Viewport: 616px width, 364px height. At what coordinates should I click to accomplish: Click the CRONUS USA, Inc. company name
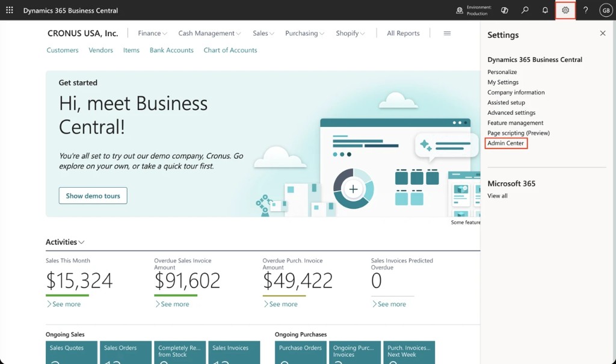coord(83,34)
